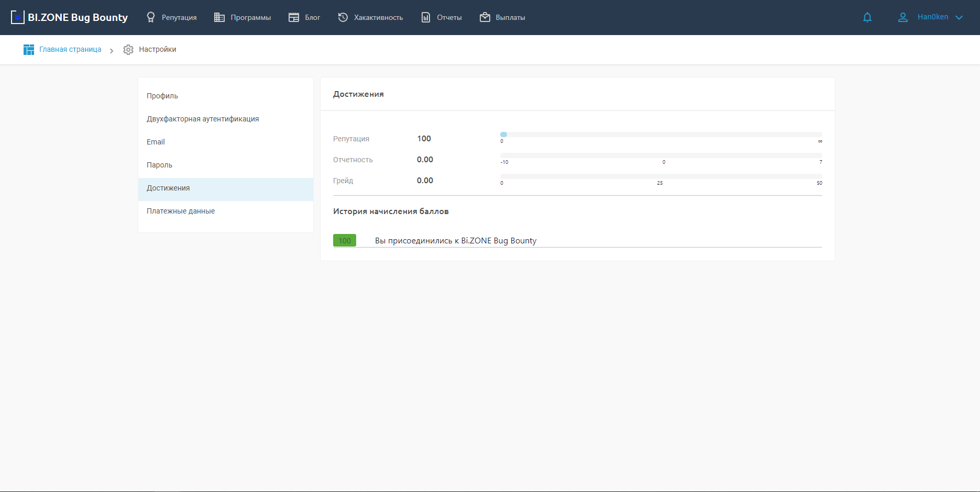Click the Блог icon in top navigation
Viewport: 980px width, 492px height.
coord(294,17)
